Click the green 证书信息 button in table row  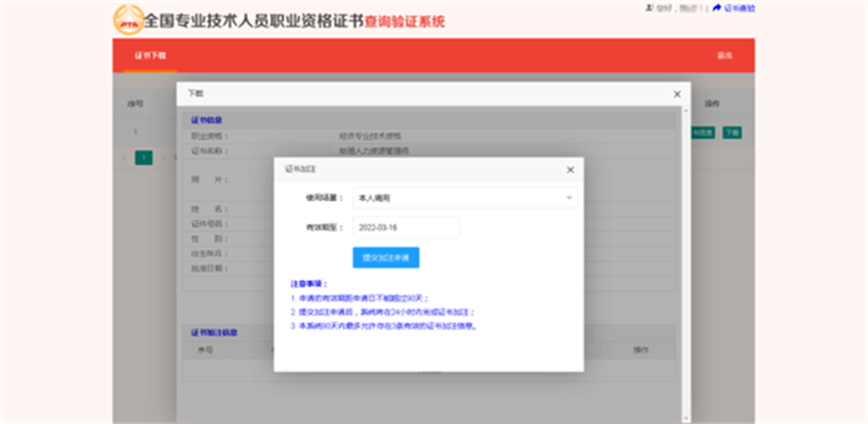tap(702, 132)
